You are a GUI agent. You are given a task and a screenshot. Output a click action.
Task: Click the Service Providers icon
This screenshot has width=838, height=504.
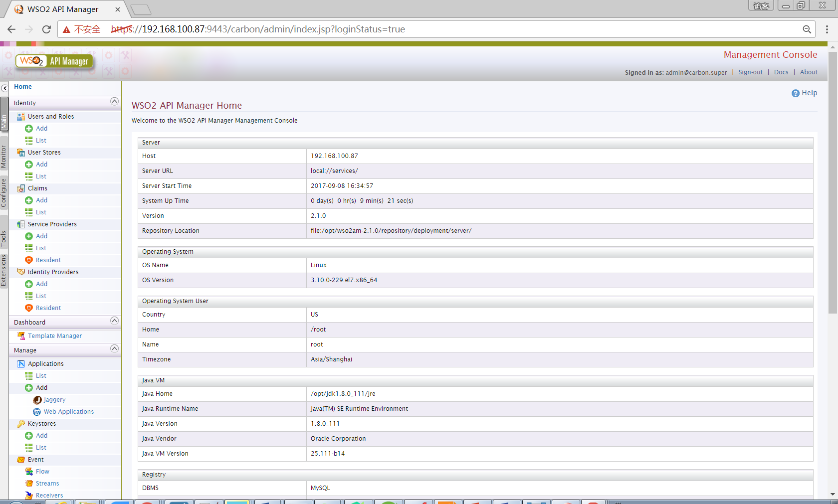[21, 224]
